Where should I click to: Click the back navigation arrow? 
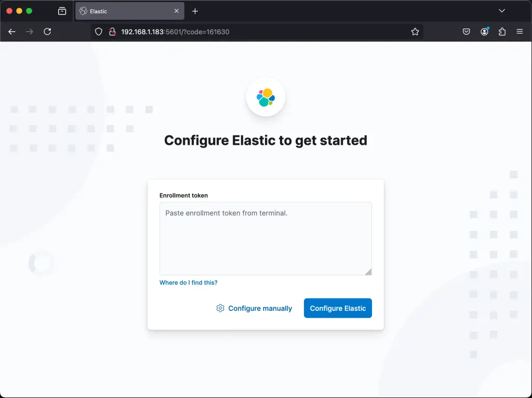coord(11,31)
